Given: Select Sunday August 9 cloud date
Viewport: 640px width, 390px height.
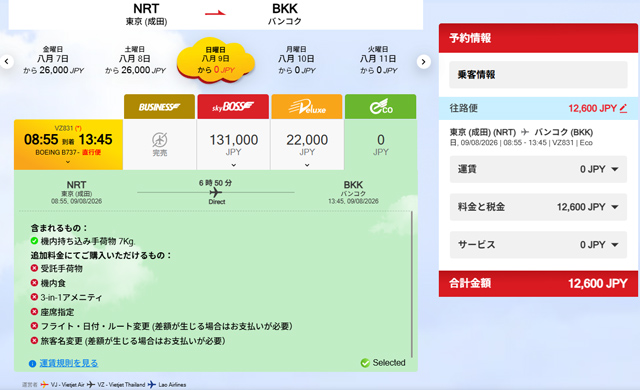Looking at the screenshot, I should point(216,60).
